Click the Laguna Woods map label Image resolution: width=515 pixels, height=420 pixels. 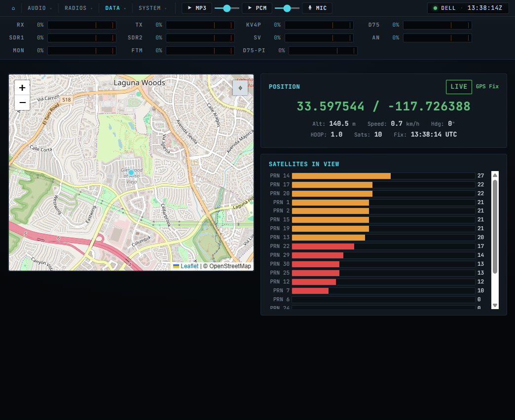pos(139,83)
